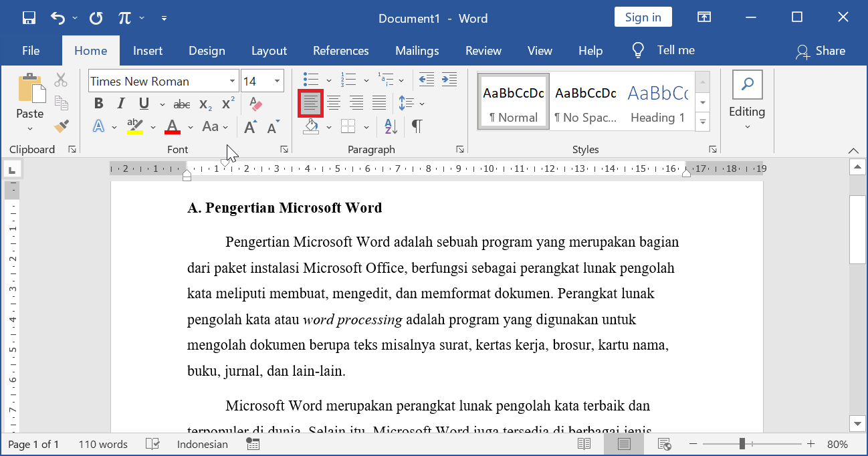Click the 110 words count in status bar
Viewport: 868px width, 456px height.
click(103, 444)
